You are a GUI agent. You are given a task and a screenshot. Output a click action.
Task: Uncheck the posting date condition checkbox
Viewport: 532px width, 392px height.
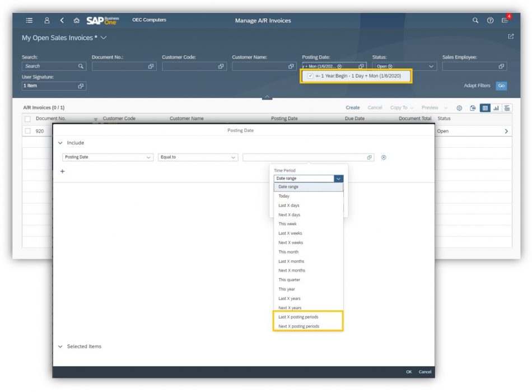310,76
